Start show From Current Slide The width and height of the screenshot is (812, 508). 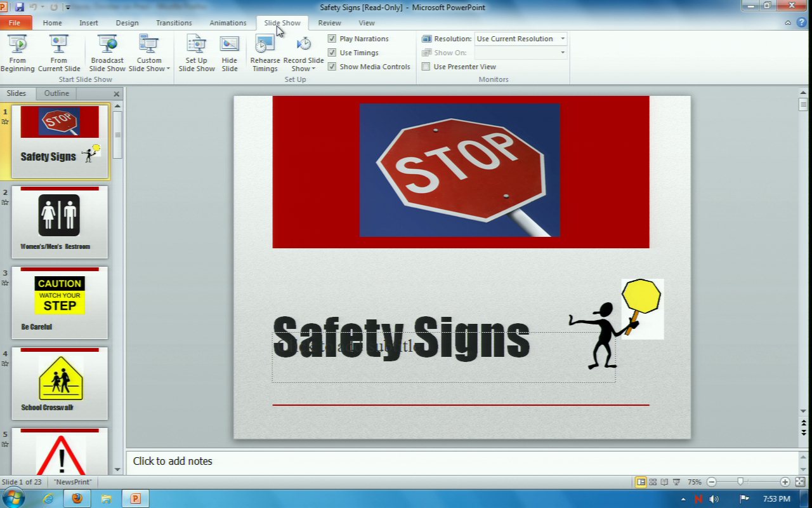(59, 53)
